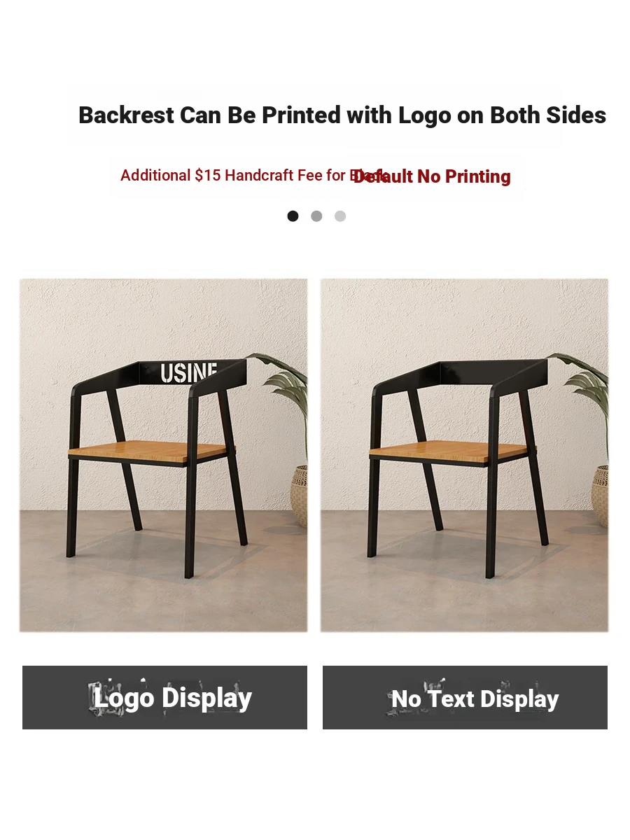Viewport: 630px width, 840px height.
Task: Jump to the third light-gray carousel dot
Action: [340, 216]
